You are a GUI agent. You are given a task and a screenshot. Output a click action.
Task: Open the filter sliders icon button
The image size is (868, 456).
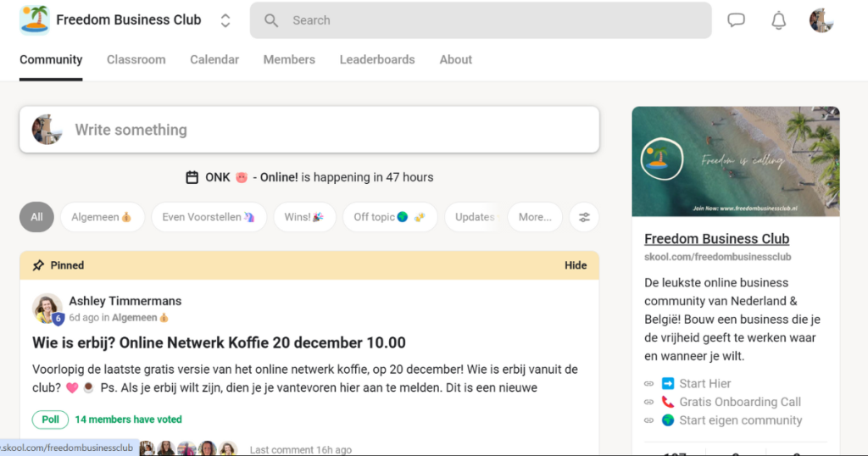584,218
